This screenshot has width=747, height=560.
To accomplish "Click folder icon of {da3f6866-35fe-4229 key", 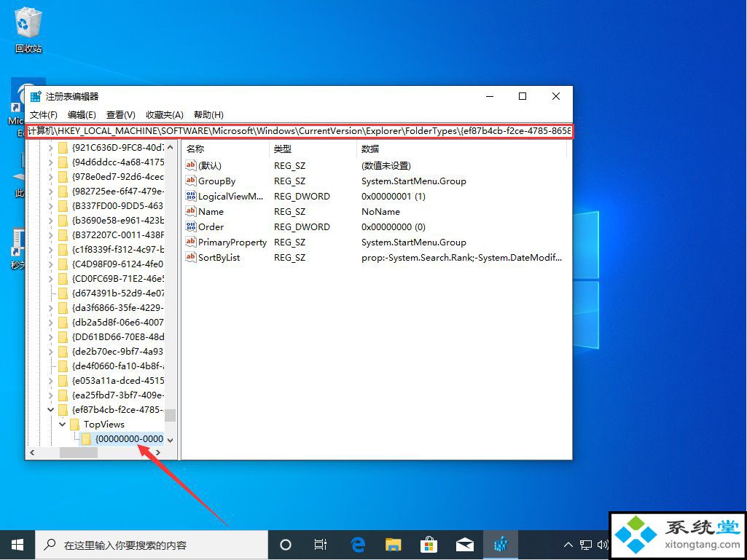I will pyautogui.click(x=63, y=307).
